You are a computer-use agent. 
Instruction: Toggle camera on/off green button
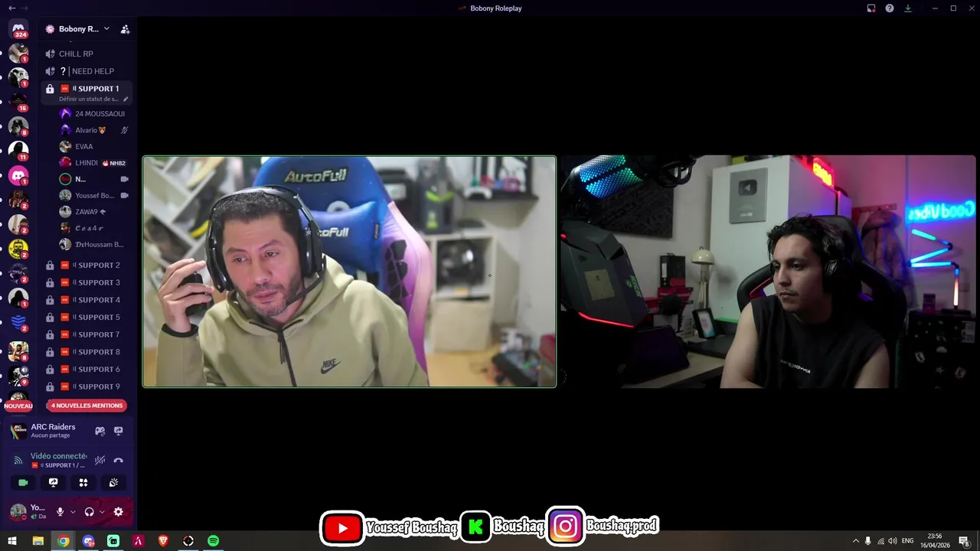pyautogui.click(x=23, y=482)
